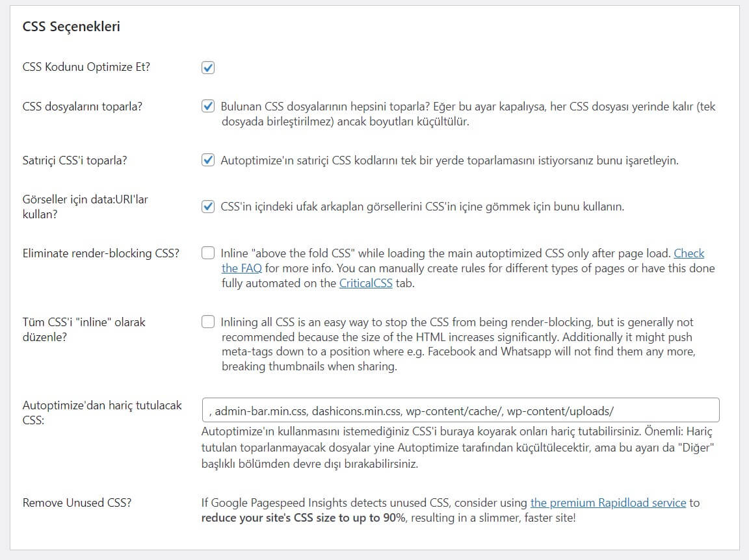This screenshot has height=560, width=749.
Task: Click the CSS Seçenekleri section heading
Action: (71, 26)
